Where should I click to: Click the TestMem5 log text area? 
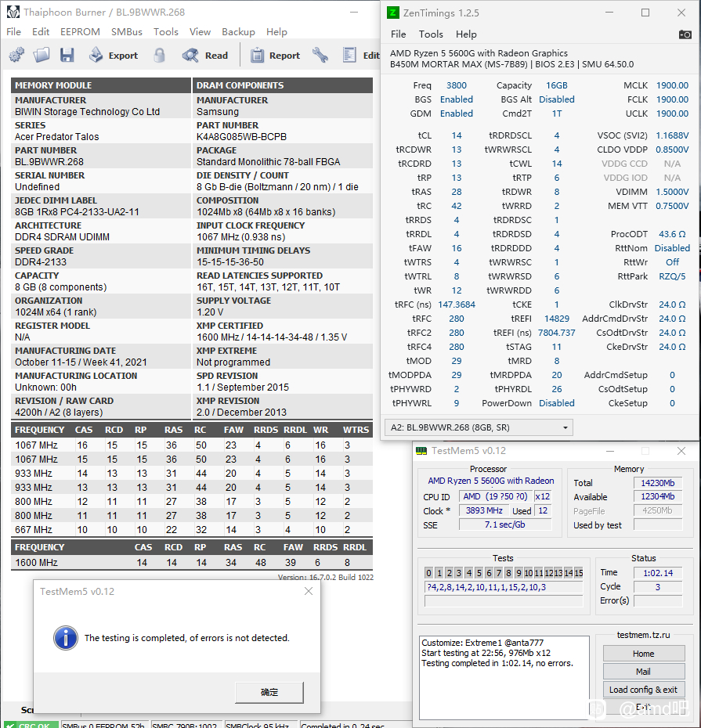pos(504,677)
